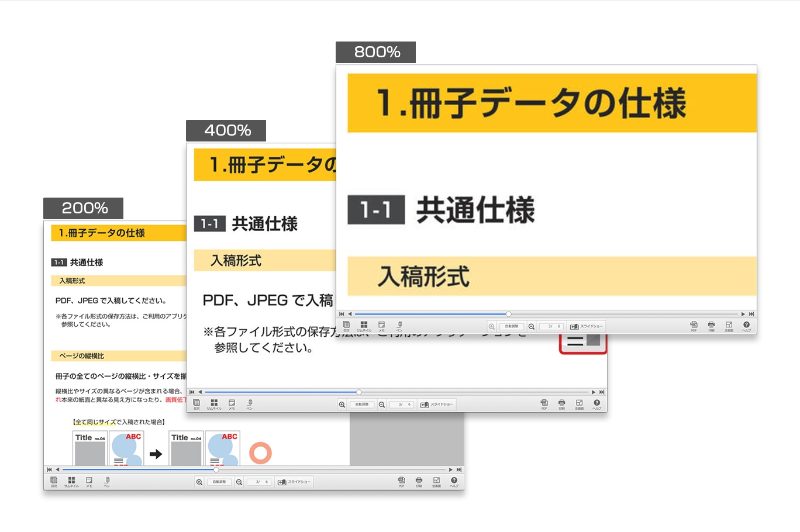Select the thumbnails icon in the 400% viewer

213,403
